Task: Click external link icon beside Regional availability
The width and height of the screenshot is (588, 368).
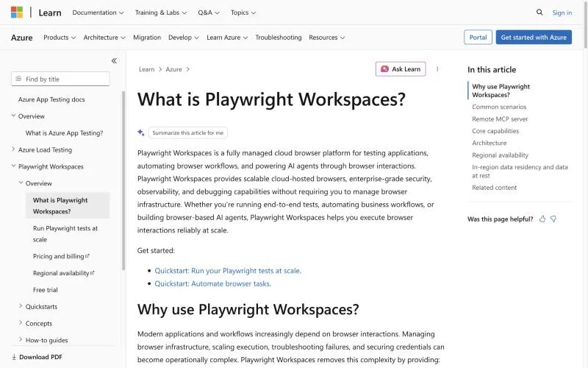Action: pyautogui.click(x=93, y=272)
